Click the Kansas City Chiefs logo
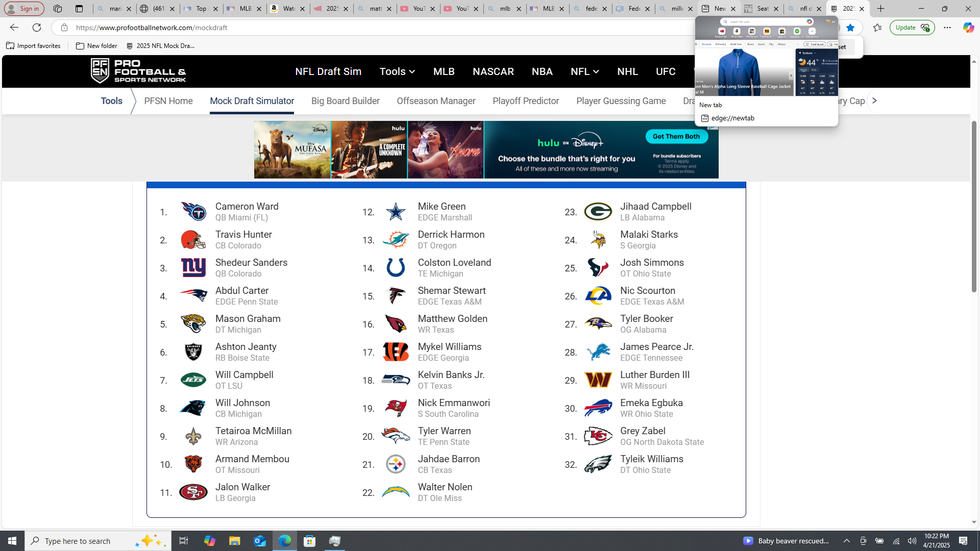 coord(598,436)
